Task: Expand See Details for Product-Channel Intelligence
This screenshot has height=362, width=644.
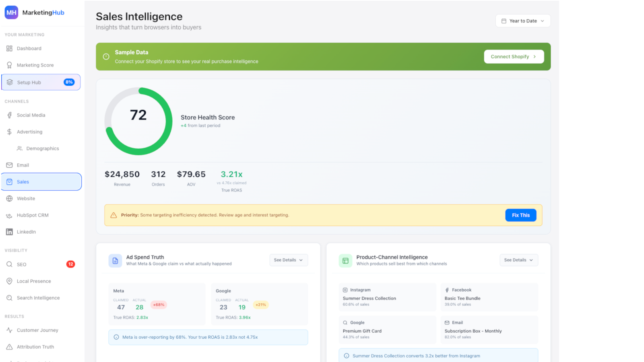Action: (x=518, y=260)
